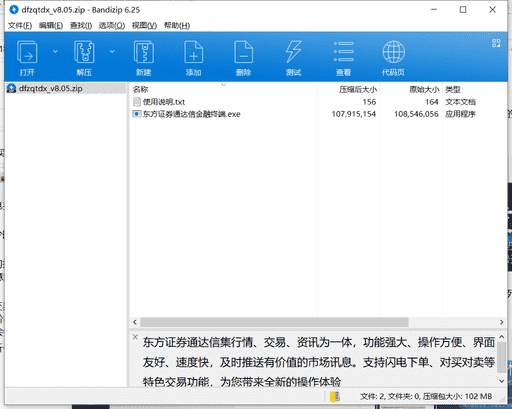The image size is (512, 409).
Task: Click the compressed size value 156
Action: point(369,102)
